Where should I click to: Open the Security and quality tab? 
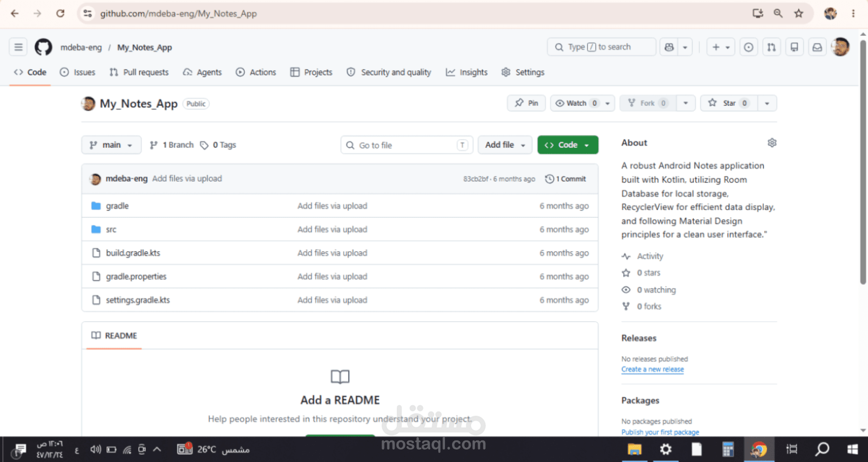click(x=389, y=72)
